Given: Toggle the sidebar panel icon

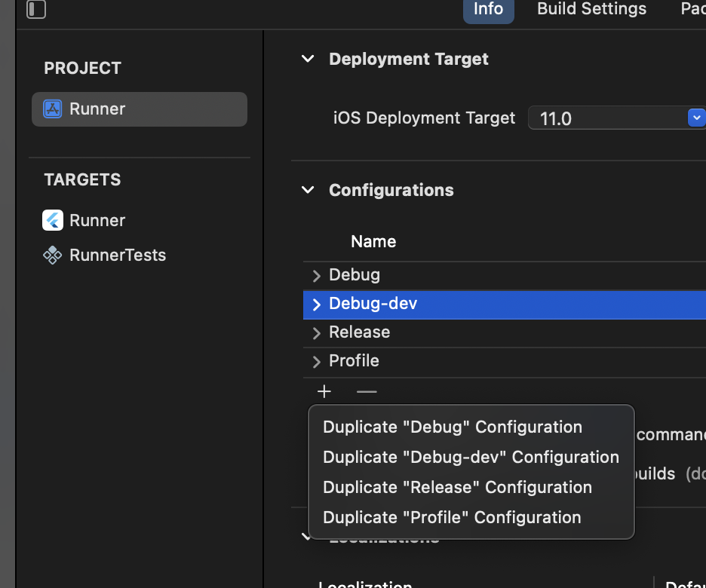Looking at the screenshot, I should (36, 9).
